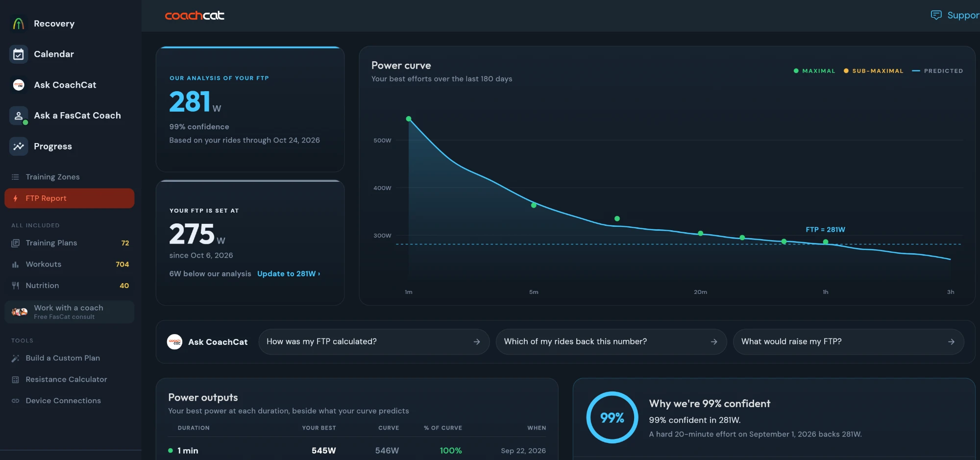Click the Nutrition count 40
The image size is (980, 460).
click(124, 286)
